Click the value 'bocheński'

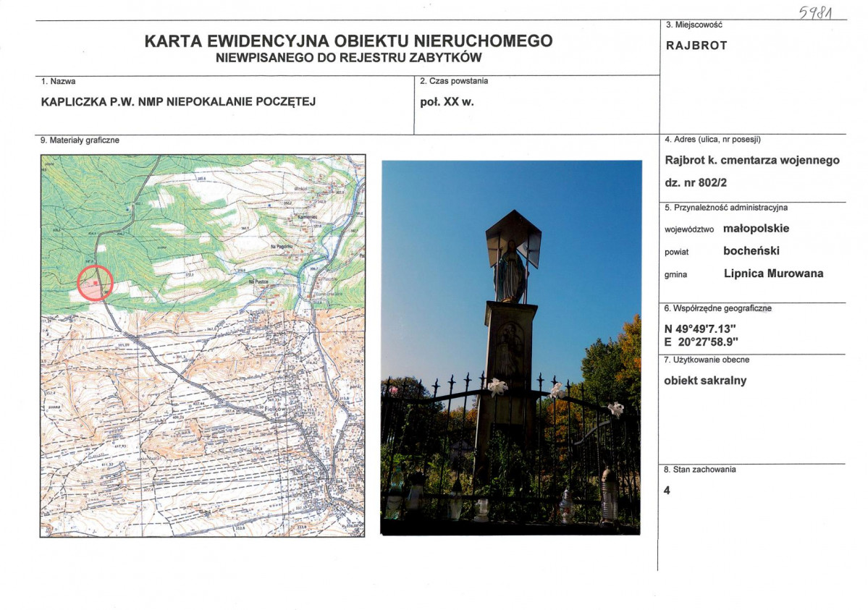pyautogui.click(x=751, y=251)
